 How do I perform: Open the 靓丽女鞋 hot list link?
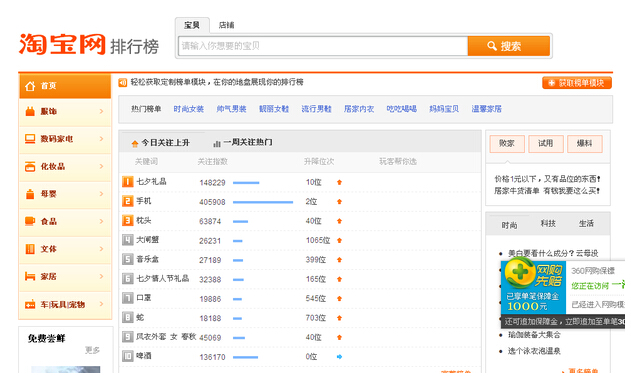pyautogui.click(x=274, y=109)
